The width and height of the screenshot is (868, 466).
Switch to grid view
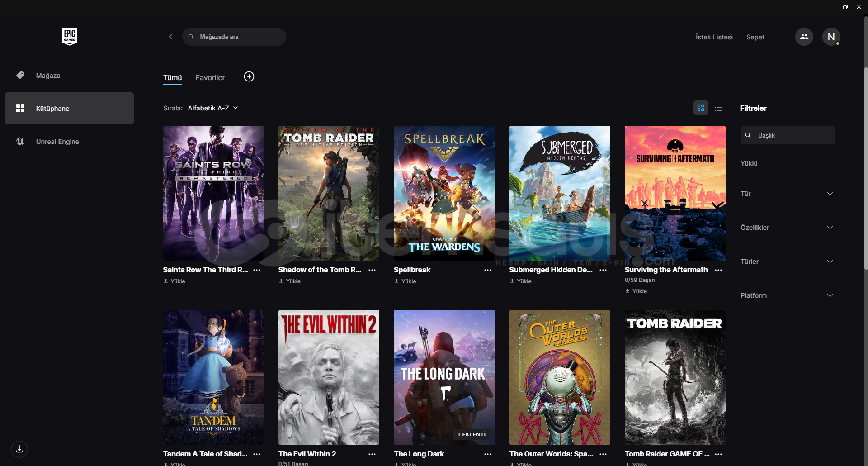click(701, 108)
